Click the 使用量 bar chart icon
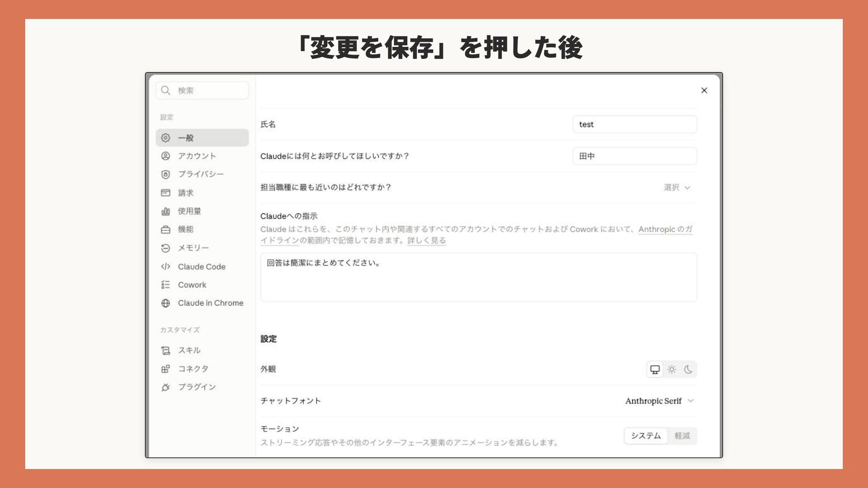This screenshot has width=868, height=488. (x=165, y=211)
